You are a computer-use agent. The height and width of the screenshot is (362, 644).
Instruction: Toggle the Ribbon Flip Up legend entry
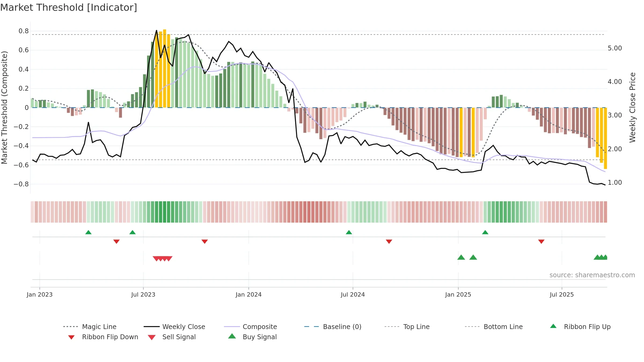pyautogui.click(x=580, y=327)
